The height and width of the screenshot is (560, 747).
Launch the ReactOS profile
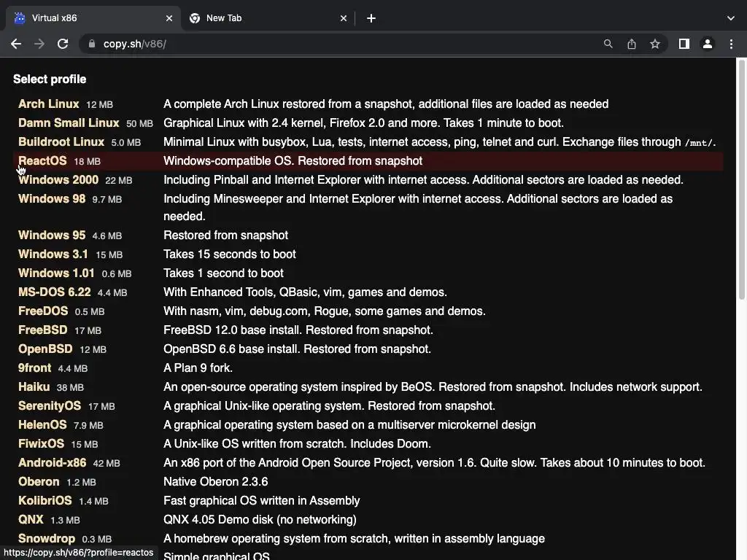[x=42, y=161]
